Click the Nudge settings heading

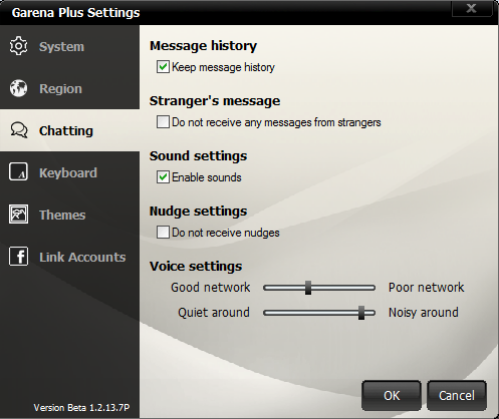coord(198,211)
